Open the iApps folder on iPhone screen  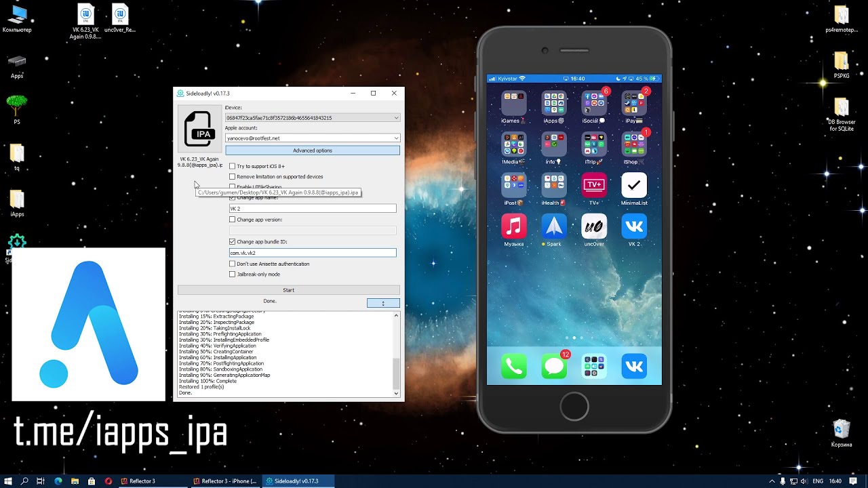[x=554, y=104]
